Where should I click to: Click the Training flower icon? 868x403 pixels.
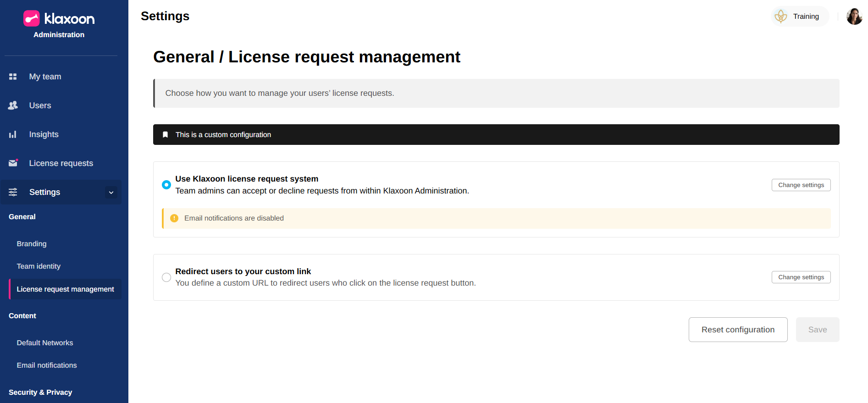pos(780,17)
